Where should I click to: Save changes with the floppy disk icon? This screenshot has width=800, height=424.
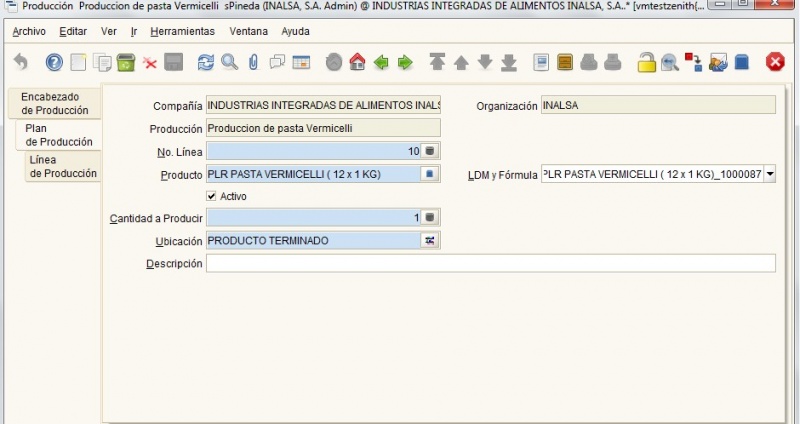(x=173, y=62)
